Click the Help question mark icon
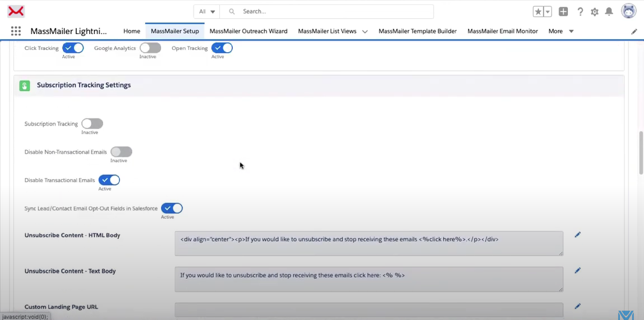644x320 pixels. [580, 12]
